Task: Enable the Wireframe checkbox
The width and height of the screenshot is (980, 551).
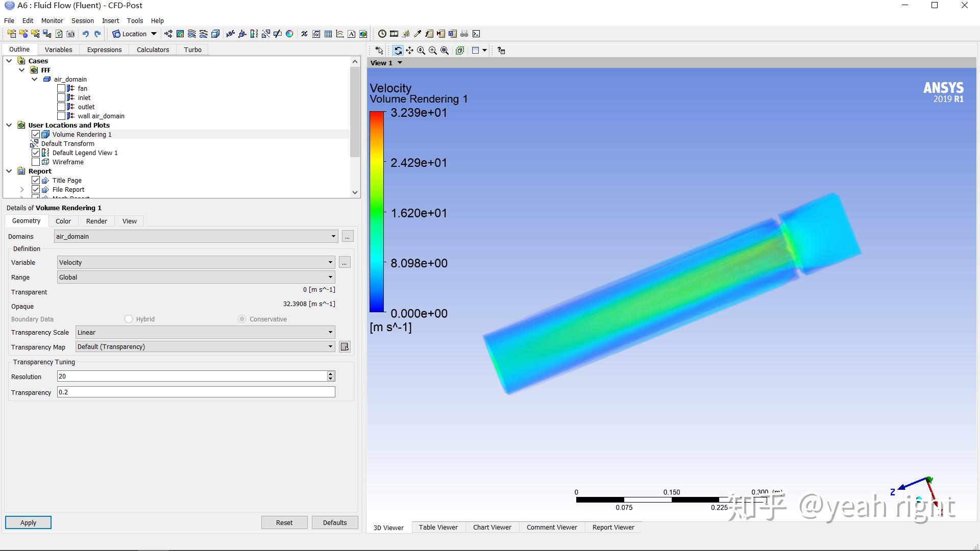Action: [36, 162]
